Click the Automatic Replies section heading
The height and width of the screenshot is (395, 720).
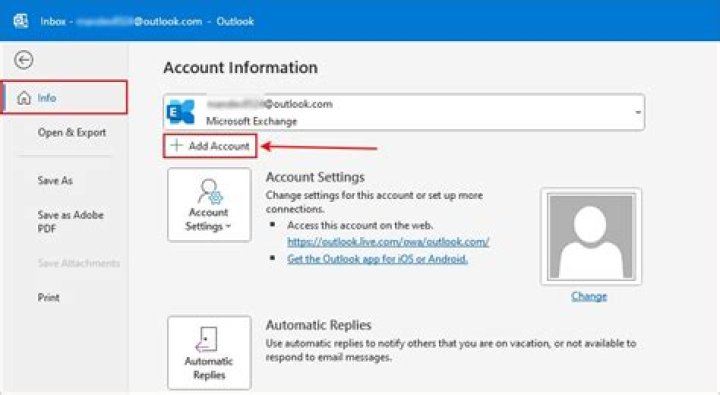tap(318, 325)
